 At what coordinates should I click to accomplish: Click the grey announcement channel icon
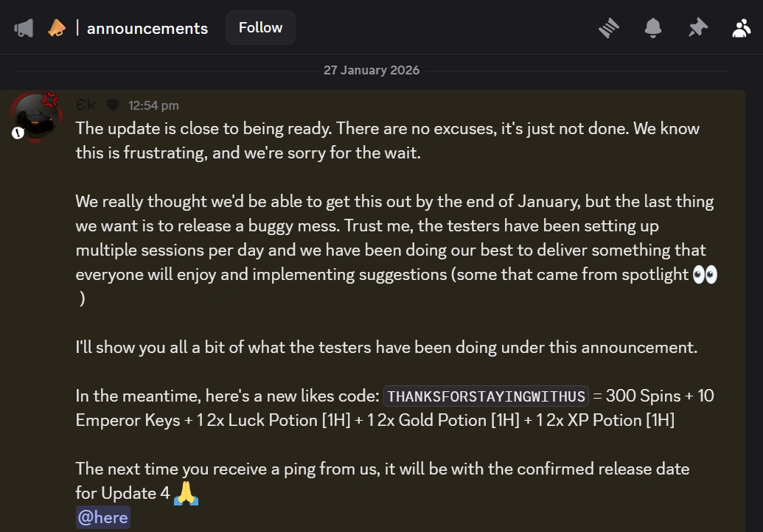(x=24, y=29)
